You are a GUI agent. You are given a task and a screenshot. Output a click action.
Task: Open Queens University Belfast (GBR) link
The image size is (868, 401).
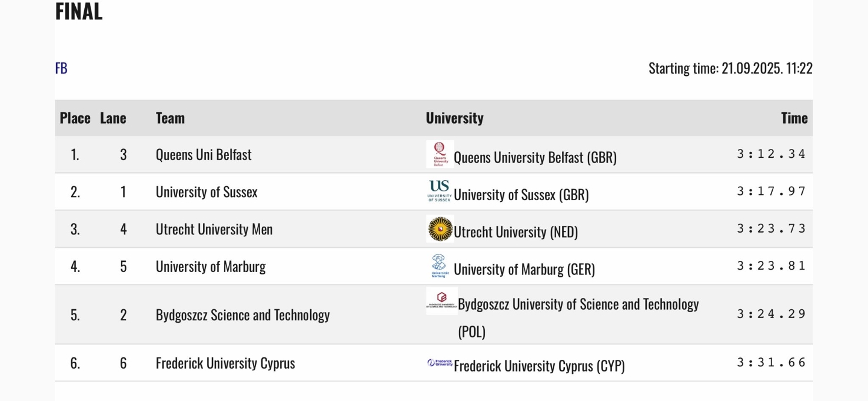pos(535,158)
